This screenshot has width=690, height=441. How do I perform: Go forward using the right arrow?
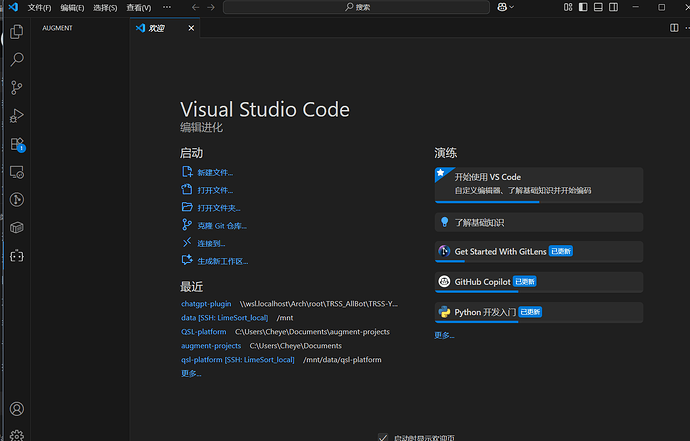click(211, 7)
